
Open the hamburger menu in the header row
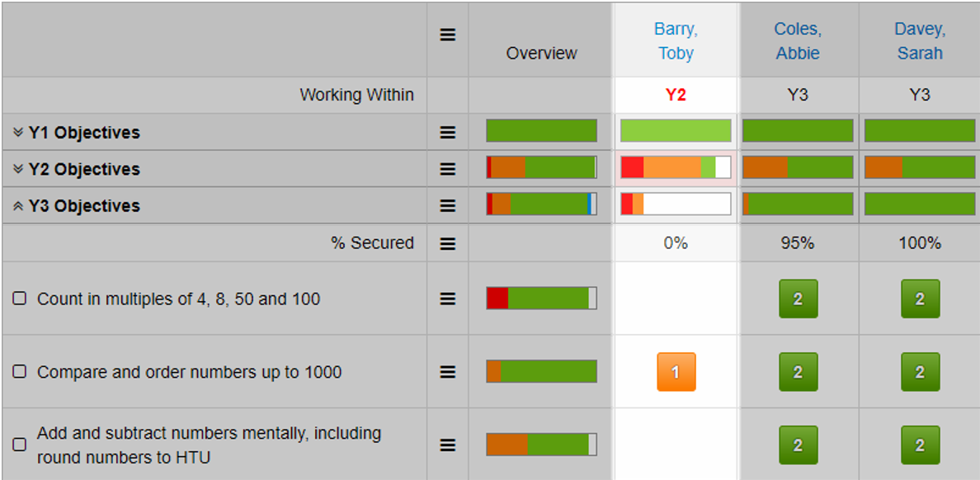coord(447,35)
